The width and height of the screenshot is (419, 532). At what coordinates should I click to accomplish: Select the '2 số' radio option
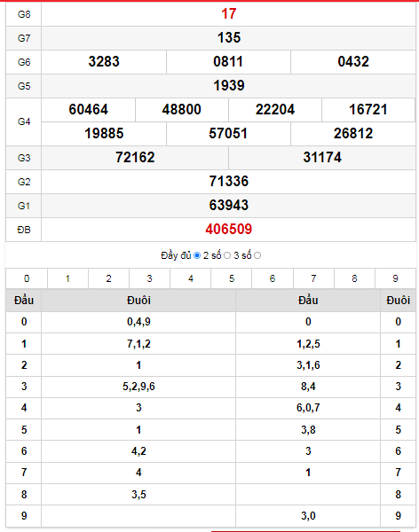pos(227,255)
